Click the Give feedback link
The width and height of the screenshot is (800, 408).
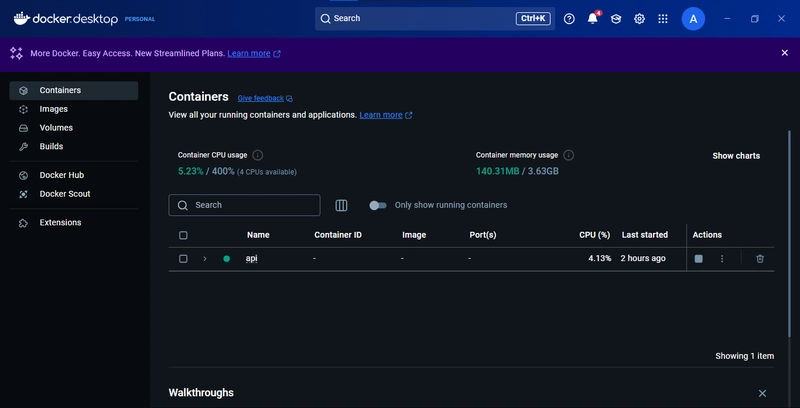coord(260,98)
